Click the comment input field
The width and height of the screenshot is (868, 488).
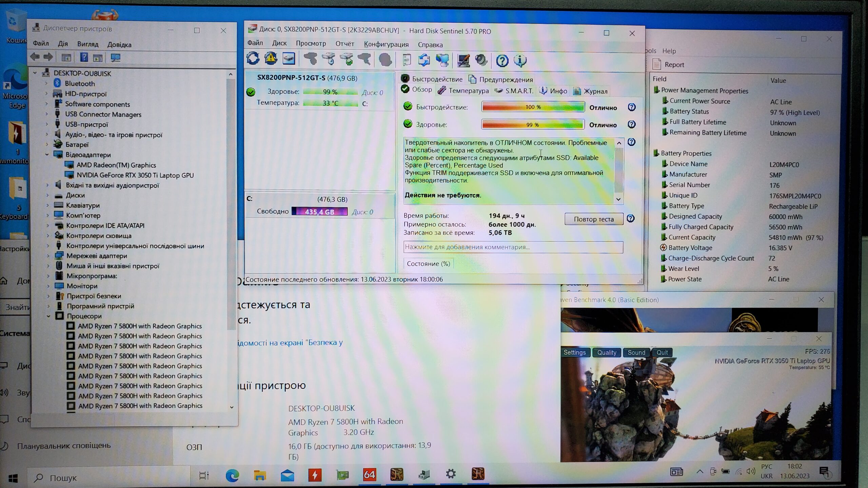[x=513, y=247]
